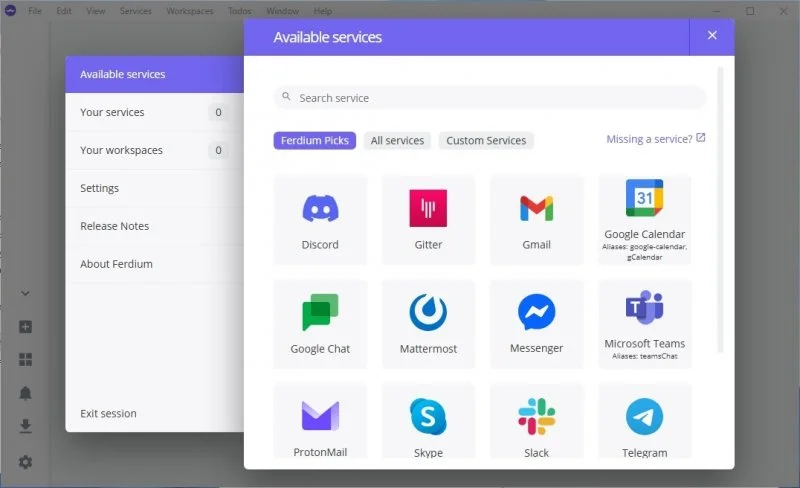Add the Google Chat service
800x488 pixels.
click(x=320, y=324)
